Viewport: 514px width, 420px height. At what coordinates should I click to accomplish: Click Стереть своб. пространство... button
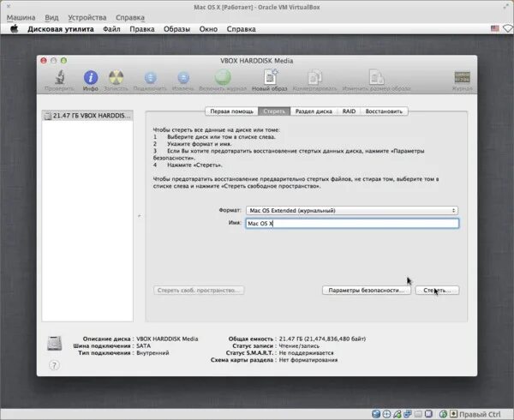point(199,291)
